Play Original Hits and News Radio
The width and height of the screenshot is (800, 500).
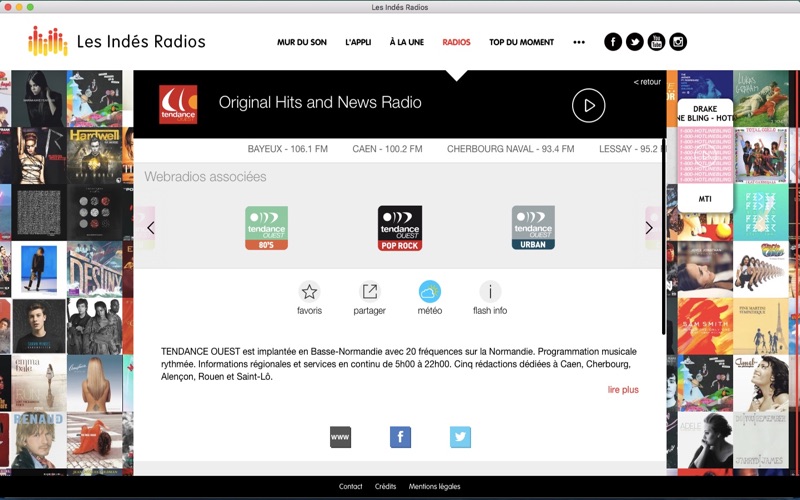588,106
